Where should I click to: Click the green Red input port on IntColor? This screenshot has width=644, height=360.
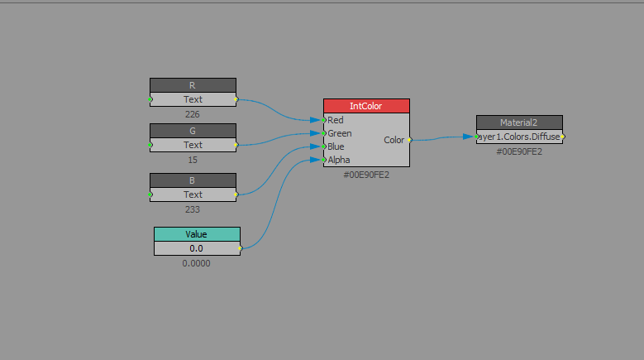click(x=324, y=120)
